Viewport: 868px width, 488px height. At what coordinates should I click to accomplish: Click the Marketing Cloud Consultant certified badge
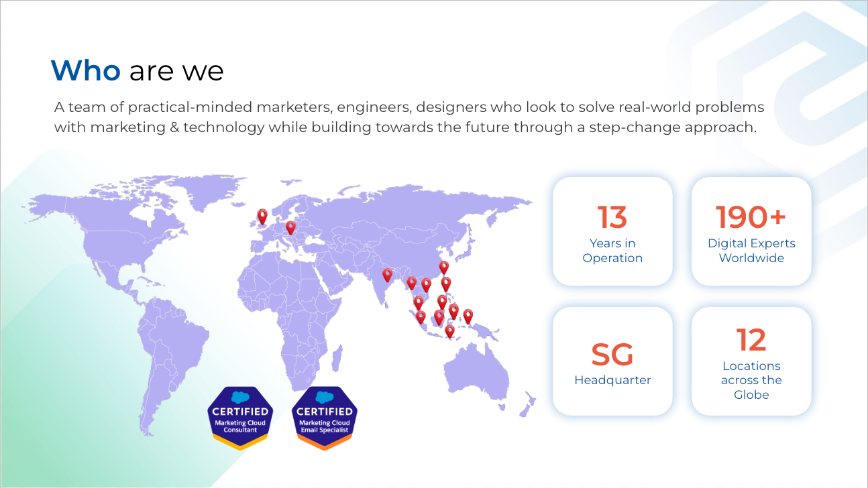240,418
